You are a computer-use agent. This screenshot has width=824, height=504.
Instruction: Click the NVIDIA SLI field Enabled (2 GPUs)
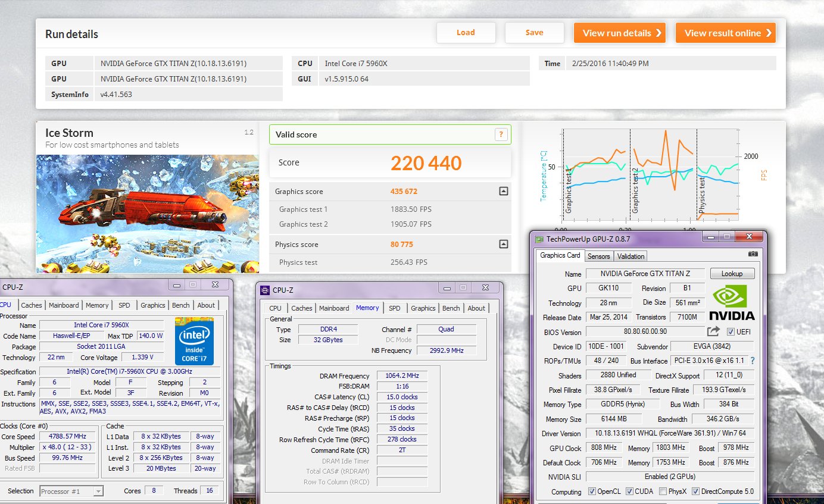coord(670,477)
